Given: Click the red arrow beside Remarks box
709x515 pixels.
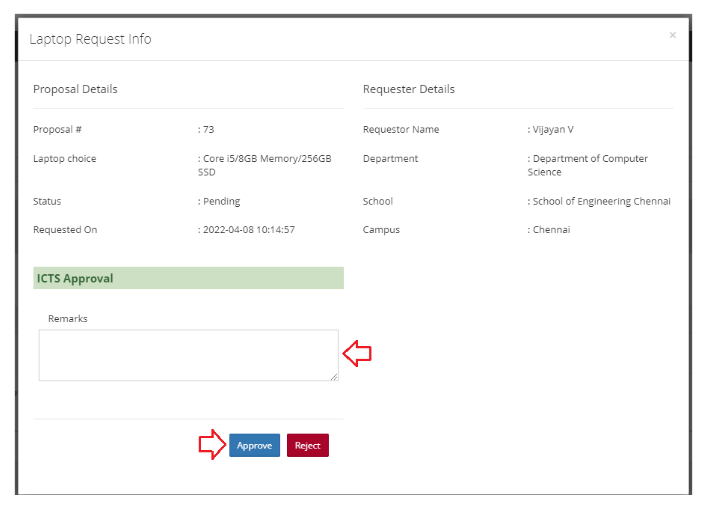Looking at the screenshot, I should 357,353.
